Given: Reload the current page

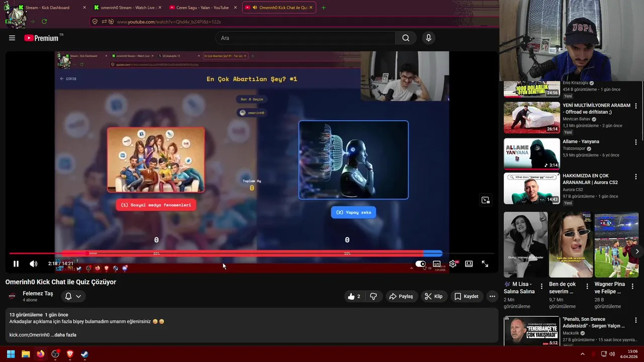Looking at the screenshot, I should tap(44, 22).
